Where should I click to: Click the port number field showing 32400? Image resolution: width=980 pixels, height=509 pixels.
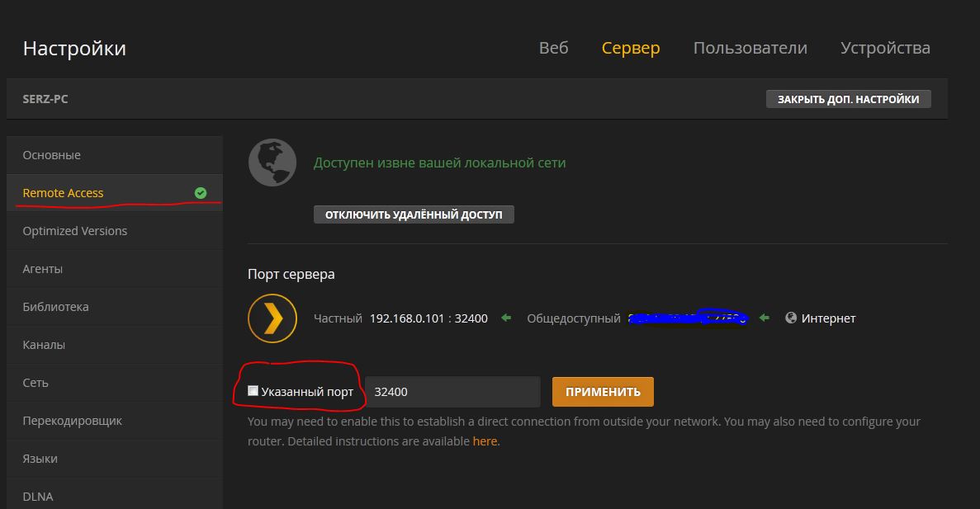pyautogui.click(x=452, y=392)
